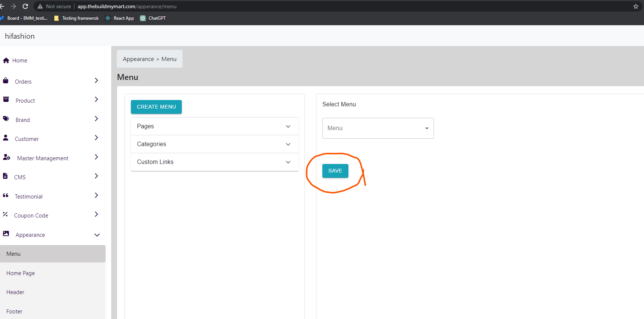
Task: Click the Select Menu label
Action: 339,104
